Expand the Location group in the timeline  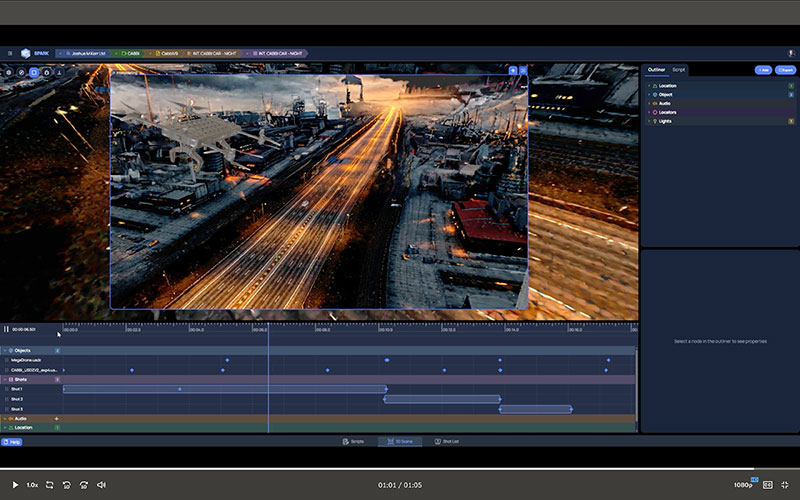pos(5,428)
